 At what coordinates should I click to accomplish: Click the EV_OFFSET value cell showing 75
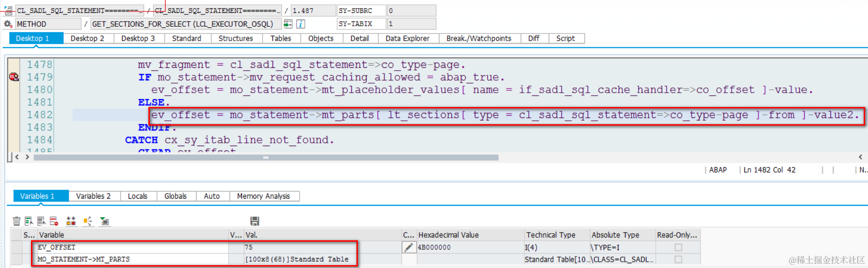coord(322,247)
